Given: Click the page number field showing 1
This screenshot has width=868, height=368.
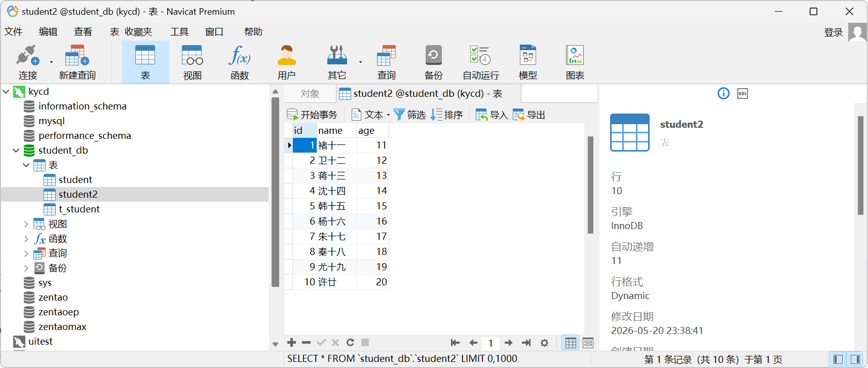Looking at the screenshot, I should point(490,343).
